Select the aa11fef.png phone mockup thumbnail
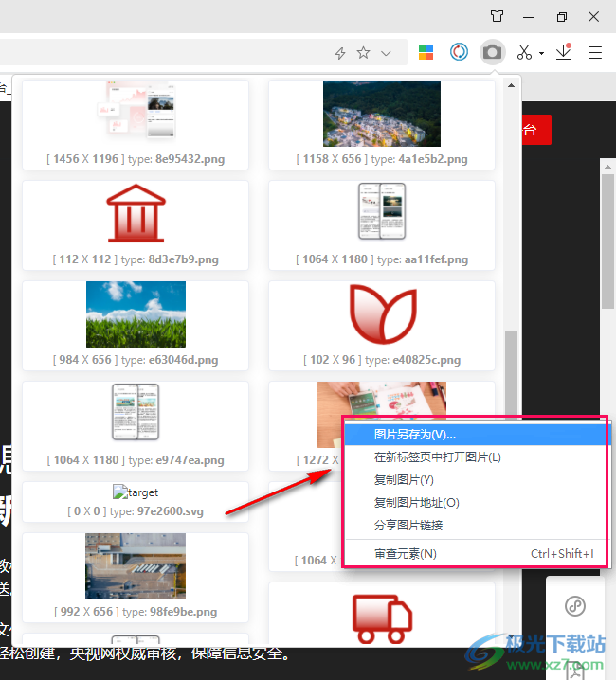 (x=382, y=211)
